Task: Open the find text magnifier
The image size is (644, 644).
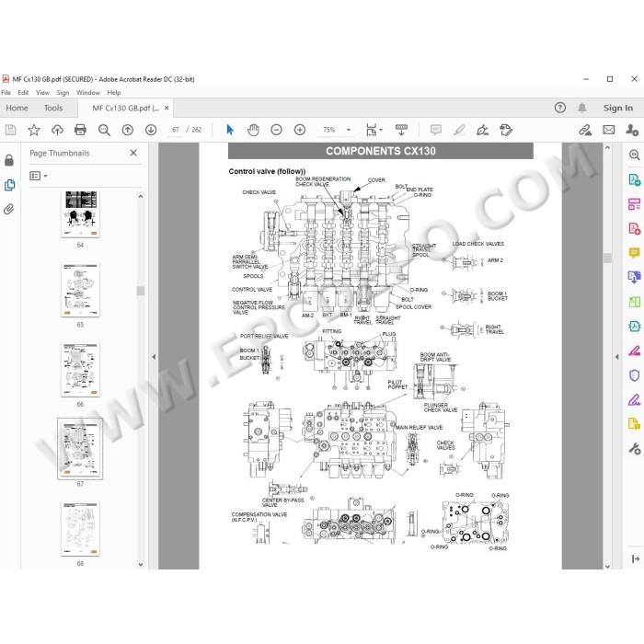Action: [x=104, y=131]
